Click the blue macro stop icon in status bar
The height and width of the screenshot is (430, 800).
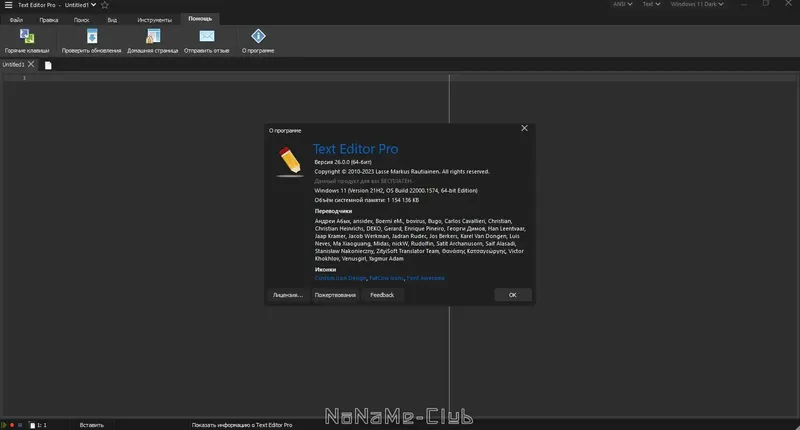(20, 425)
